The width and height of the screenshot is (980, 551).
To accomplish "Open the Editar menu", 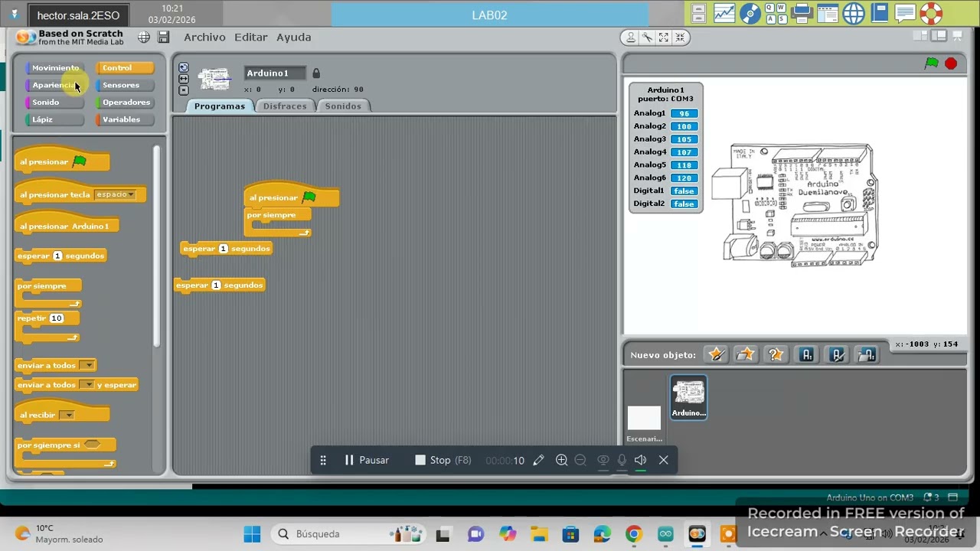I will point(251,37).
